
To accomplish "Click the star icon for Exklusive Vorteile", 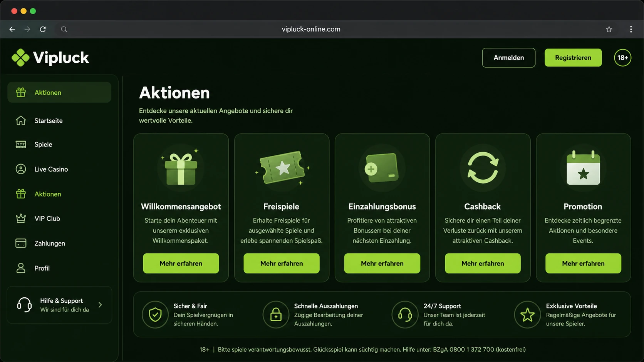I will pos(527,315).
